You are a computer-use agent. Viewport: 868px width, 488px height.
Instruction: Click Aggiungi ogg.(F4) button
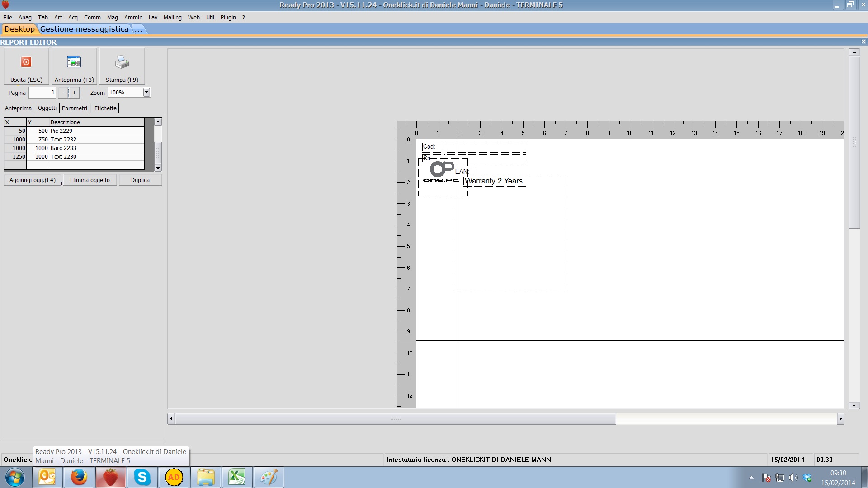pos(33,180)
